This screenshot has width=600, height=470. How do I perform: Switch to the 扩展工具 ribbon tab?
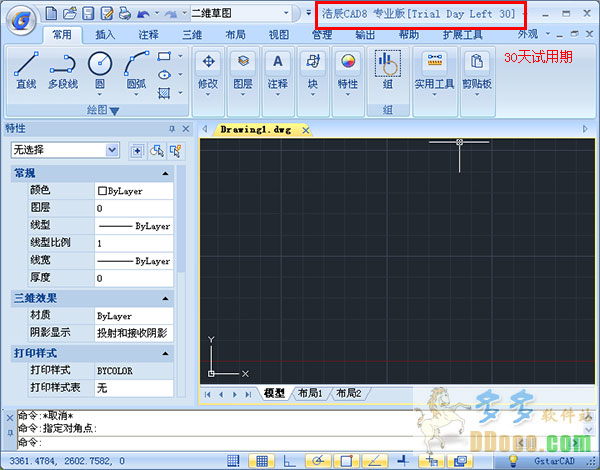pos(462,35)
